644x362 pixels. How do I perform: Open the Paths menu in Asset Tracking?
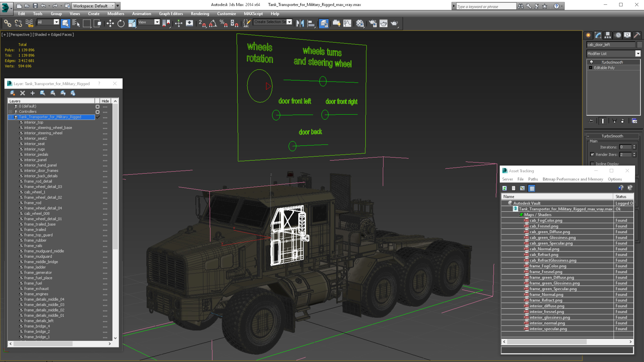533,179
